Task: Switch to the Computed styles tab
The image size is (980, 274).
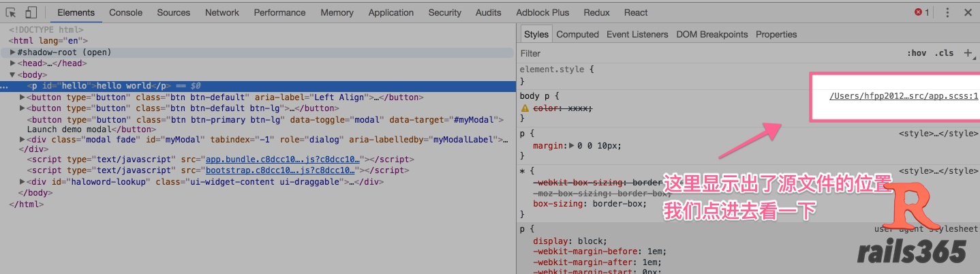Action: click(577, 34)
